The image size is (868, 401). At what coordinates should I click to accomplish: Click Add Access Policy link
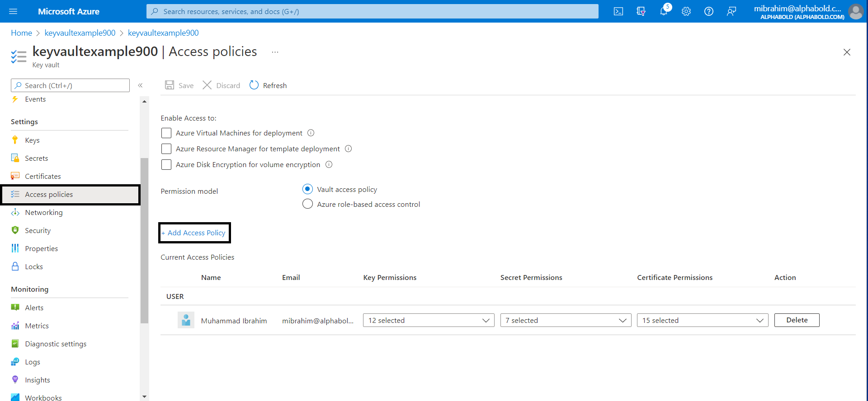point(193,233)
